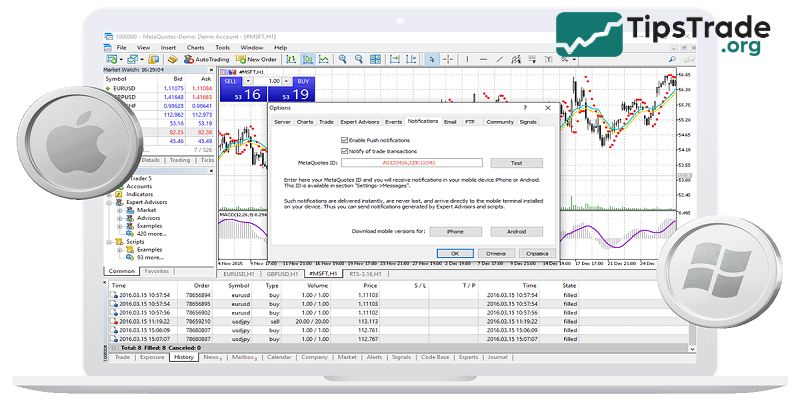The height and width of the screenshot is (400, 800).
Task: Zoom out the chart
Action: tap(359, 59)
